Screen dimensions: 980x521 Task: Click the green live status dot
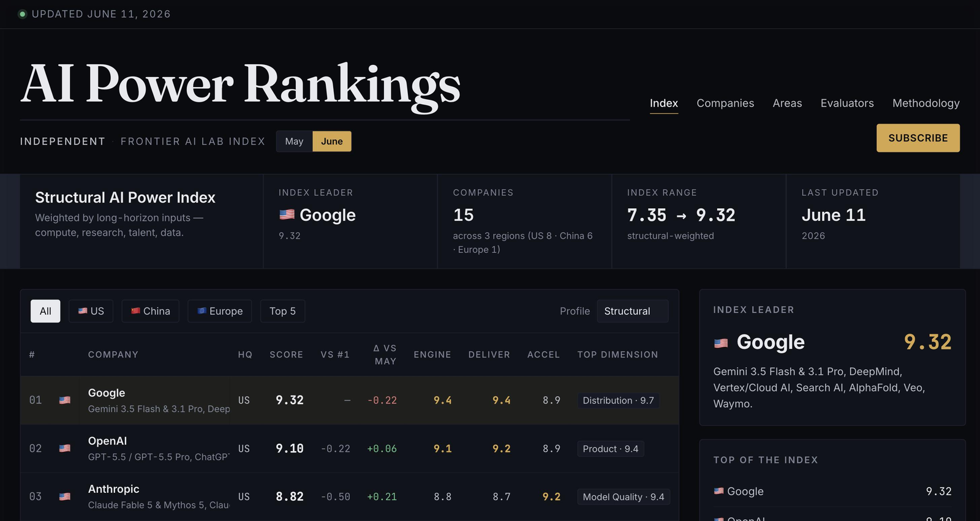pos(23,14)
